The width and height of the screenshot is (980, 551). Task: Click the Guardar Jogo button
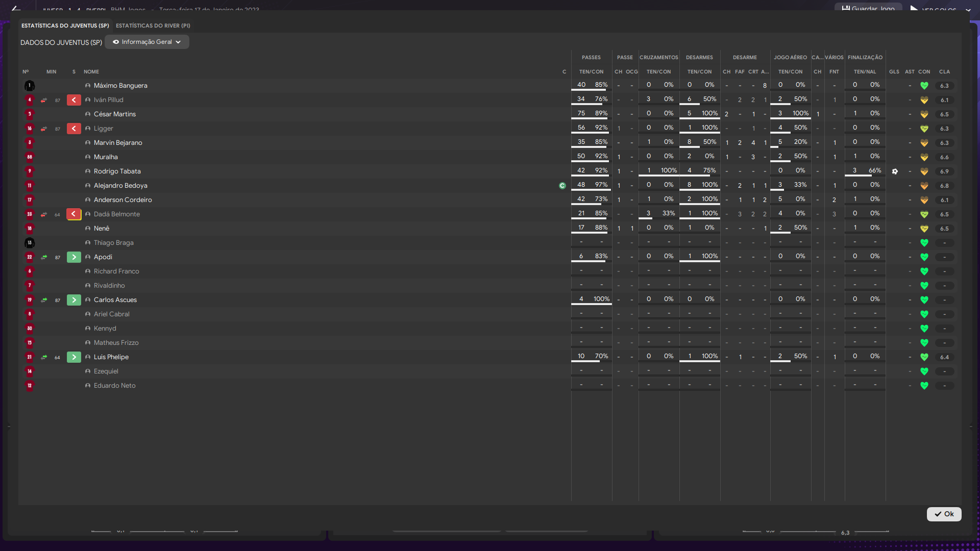(868, 8)
